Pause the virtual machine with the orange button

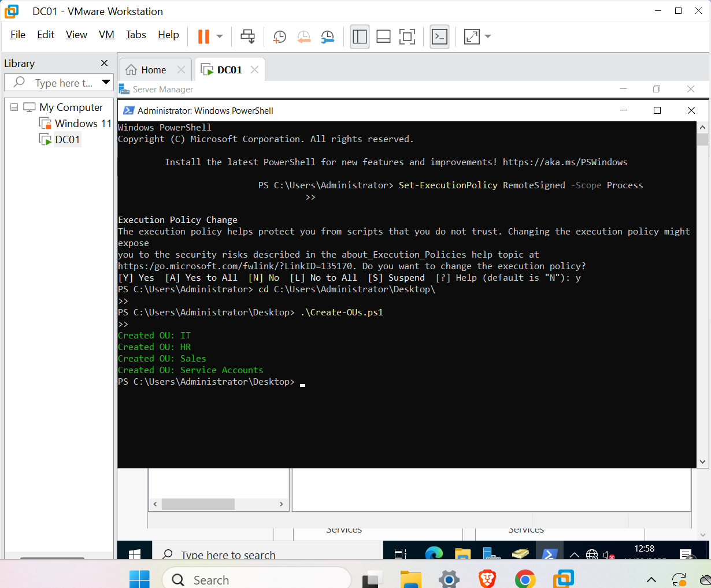pyautogui.click(x=203, y=36)
